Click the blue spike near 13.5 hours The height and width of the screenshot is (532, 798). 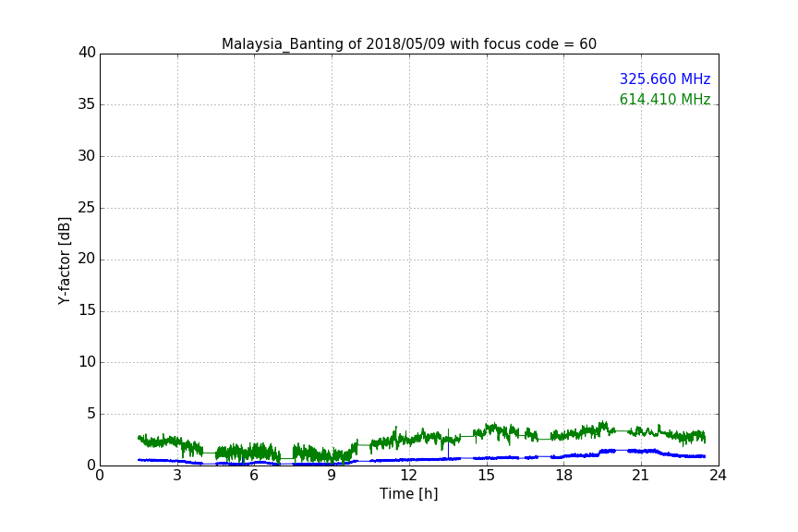tap(448, 449)
